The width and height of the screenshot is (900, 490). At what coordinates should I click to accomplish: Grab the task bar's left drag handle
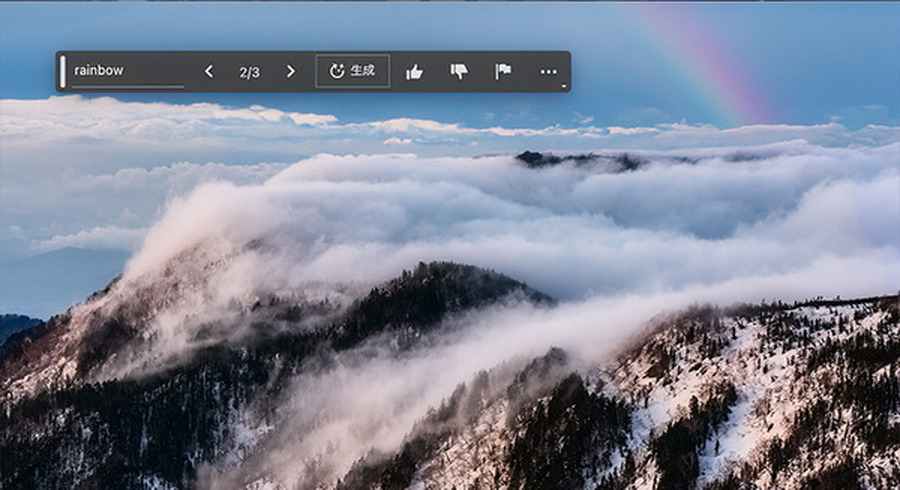click(x=63, y=71)
